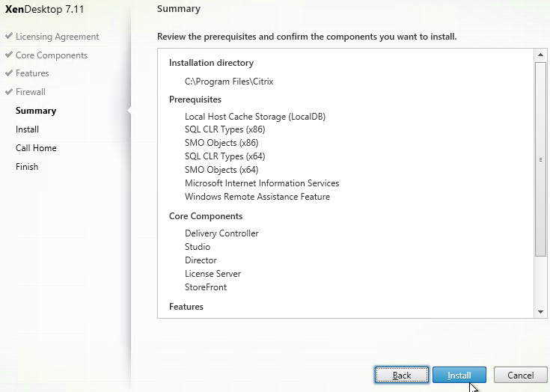
Task: Select the Firewall step in sidebar
Action: click(x=31, y=92)
